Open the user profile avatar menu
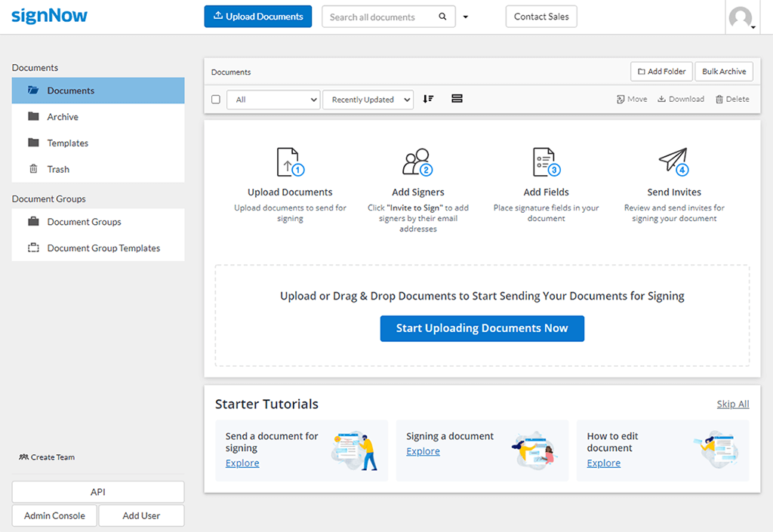 click(741, 17)
